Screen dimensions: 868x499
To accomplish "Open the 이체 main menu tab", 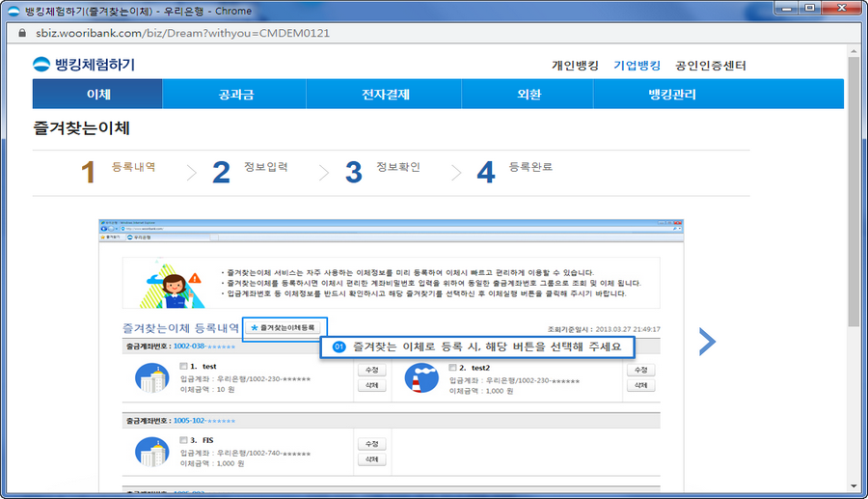I will point(98,95).
